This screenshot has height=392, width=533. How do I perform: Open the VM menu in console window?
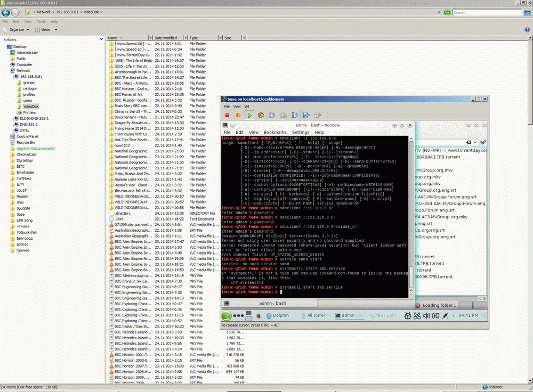point(248,107)
